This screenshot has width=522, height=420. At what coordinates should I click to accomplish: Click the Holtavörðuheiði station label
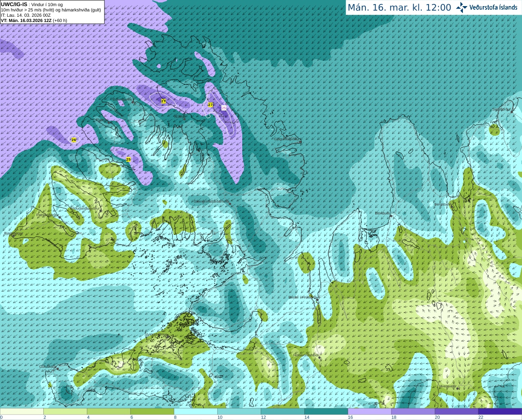306,355
